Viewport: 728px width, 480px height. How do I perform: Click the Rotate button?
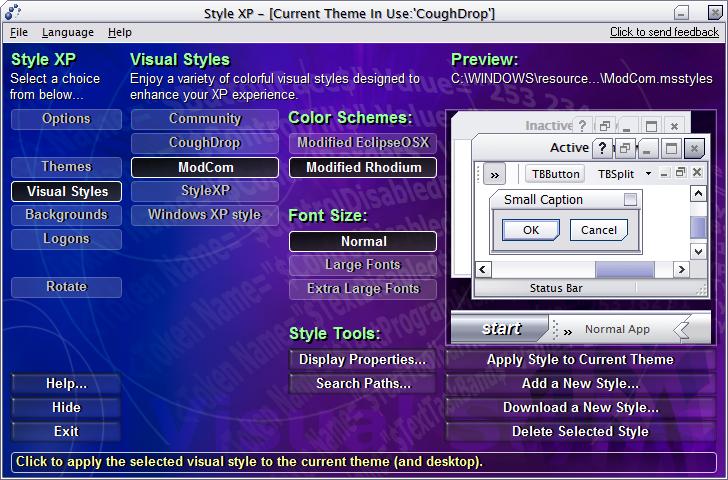pyautogui.click(x=66, y=287)
